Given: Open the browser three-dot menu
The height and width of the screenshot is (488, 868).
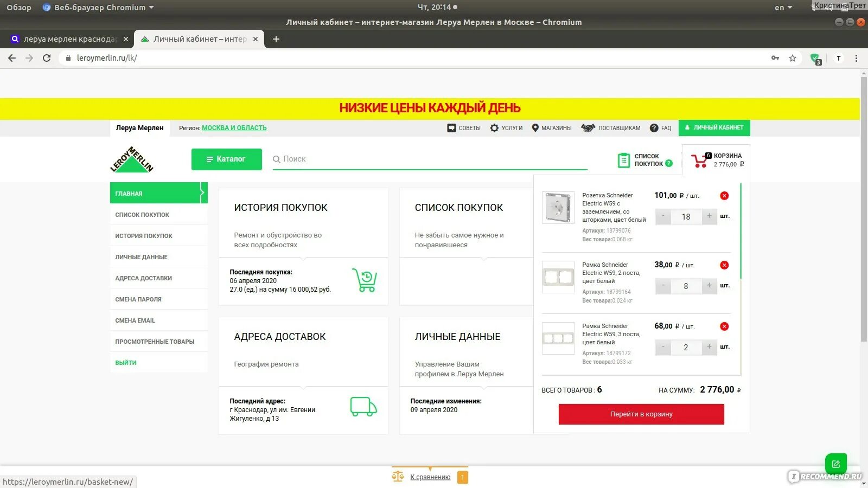Looking at the screenshot, I should [x=857, y=58].
